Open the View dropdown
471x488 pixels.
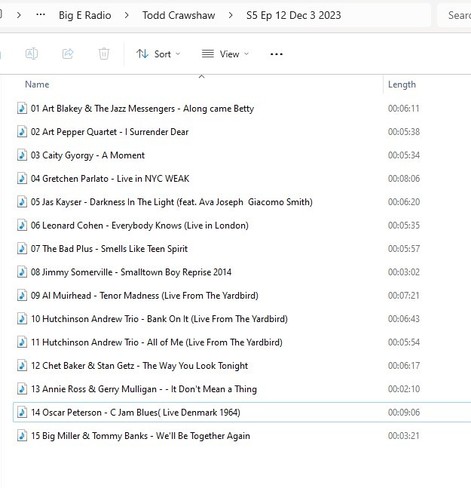tap(225, 54)
